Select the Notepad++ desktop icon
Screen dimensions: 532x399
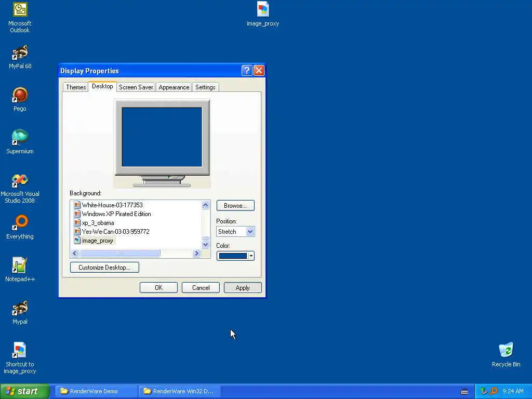20,270
